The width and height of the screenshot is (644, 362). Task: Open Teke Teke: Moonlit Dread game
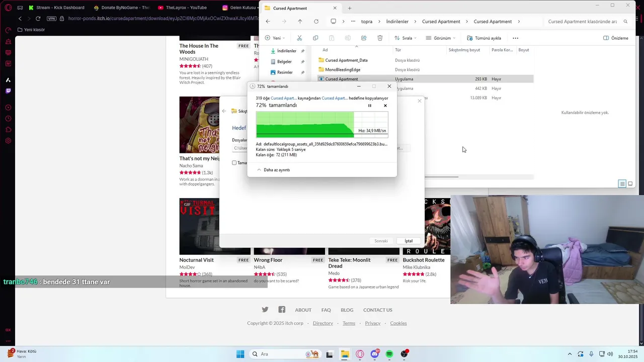click(349, 263)
